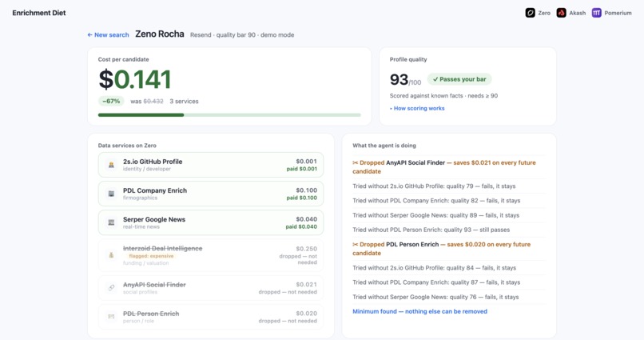Click the paid $0.040 amount
This screenshot has height=340, width=644.
tap(301, 226)
